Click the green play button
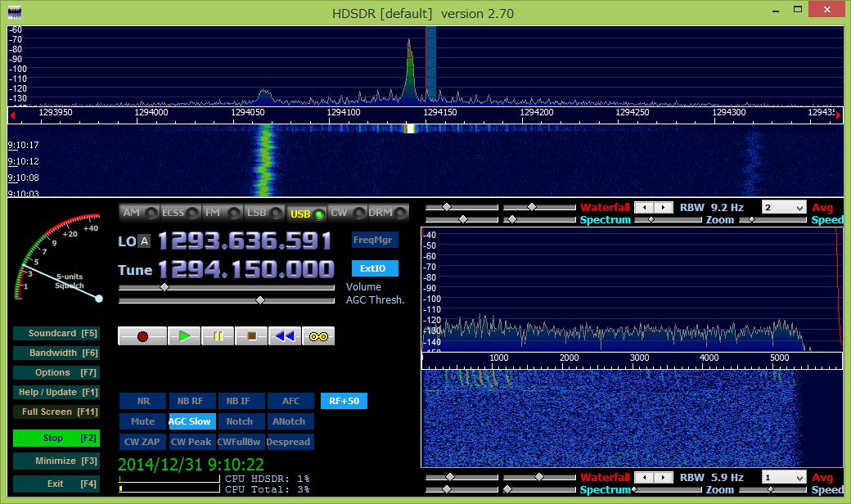Screen dimensions: 851x504 (x=184, y=336)
